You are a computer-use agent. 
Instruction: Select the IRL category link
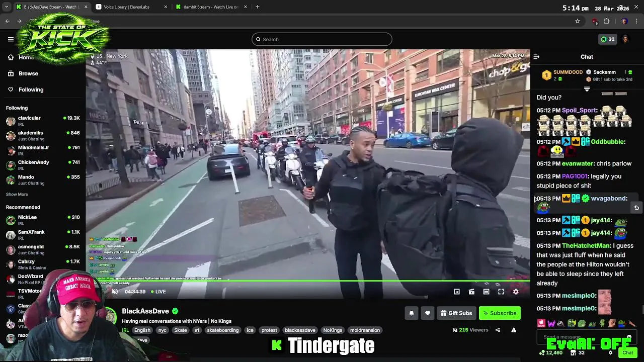pos(125,330)
